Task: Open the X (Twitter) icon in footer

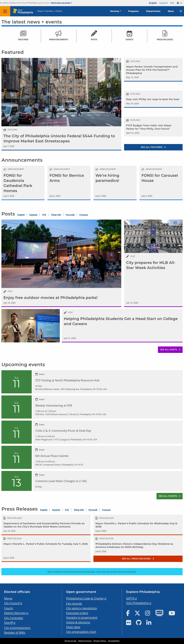Action: click(137, 613)
